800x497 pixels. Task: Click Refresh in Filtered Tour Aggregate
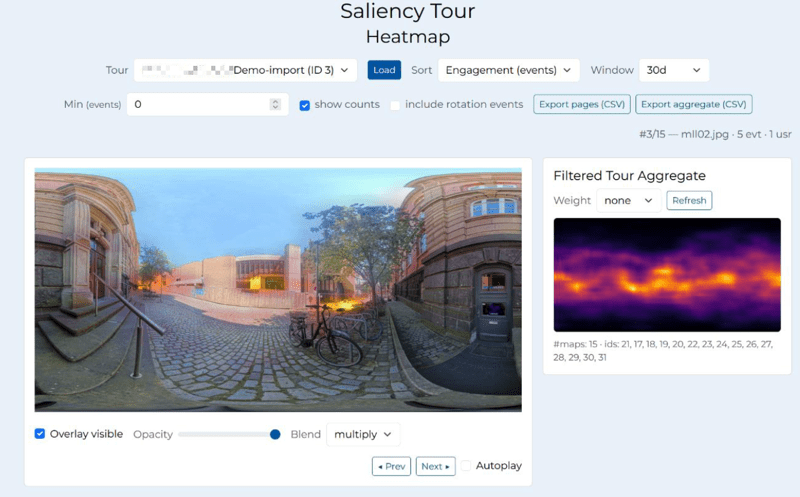(x=689, y=200)
